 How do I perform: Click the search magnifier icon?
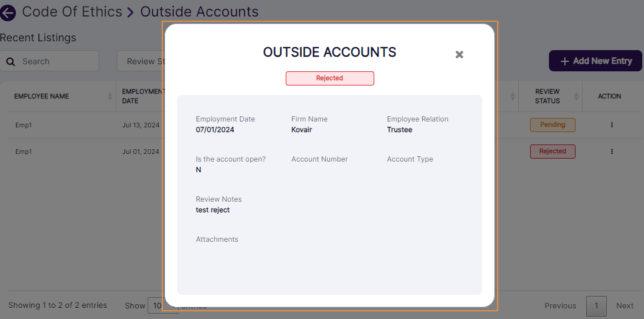11,62
